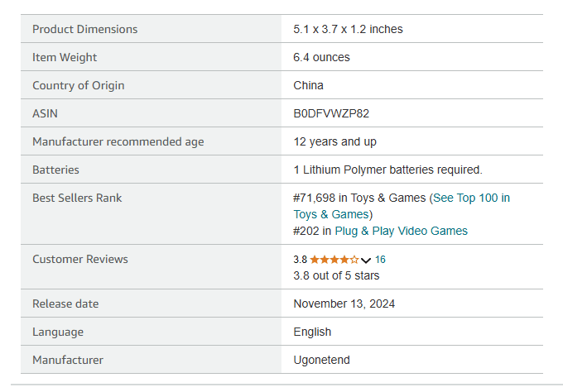
Task: Open Plug & Play Video Games category
Action: pos(401,231)
